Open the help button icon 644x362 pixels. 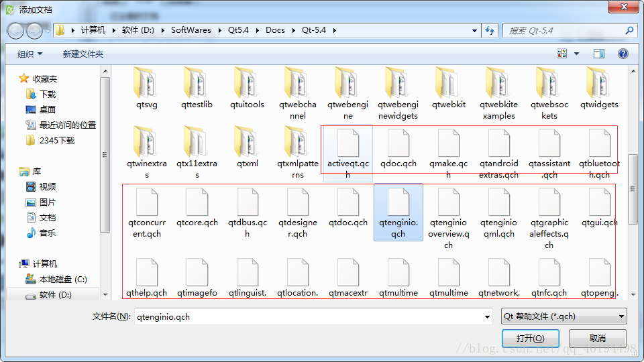(x=623, y=54)
